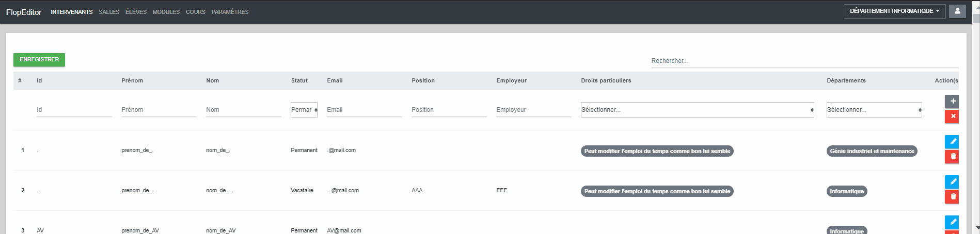Click the red X cancel icon in new row

(953, 116)
